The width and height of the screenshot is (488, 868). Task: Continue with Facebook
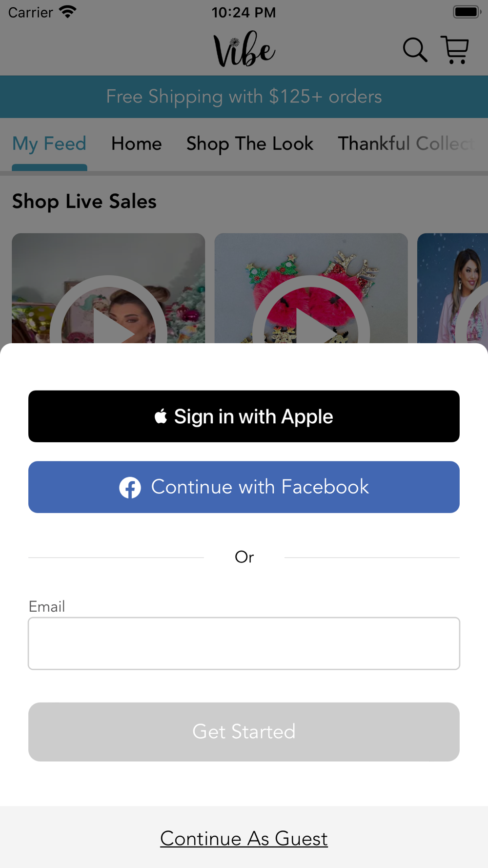pyautogui.click(x=244, y=487)
